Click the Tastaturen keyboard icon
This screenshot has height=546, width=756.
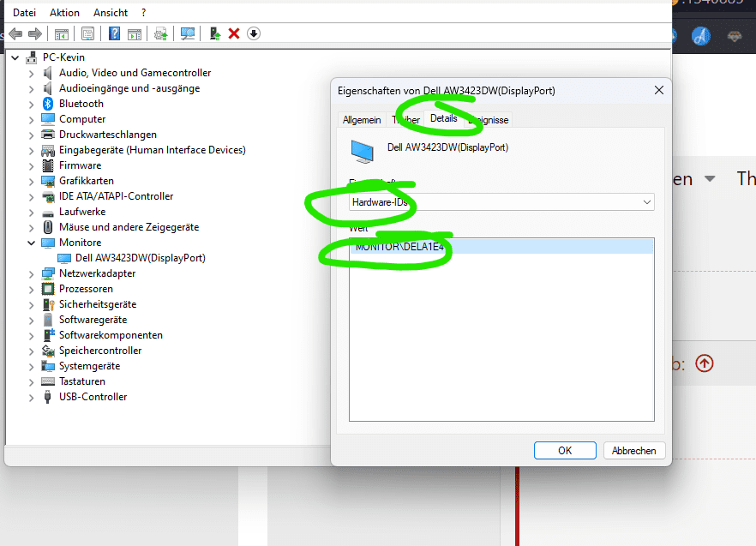48,381
